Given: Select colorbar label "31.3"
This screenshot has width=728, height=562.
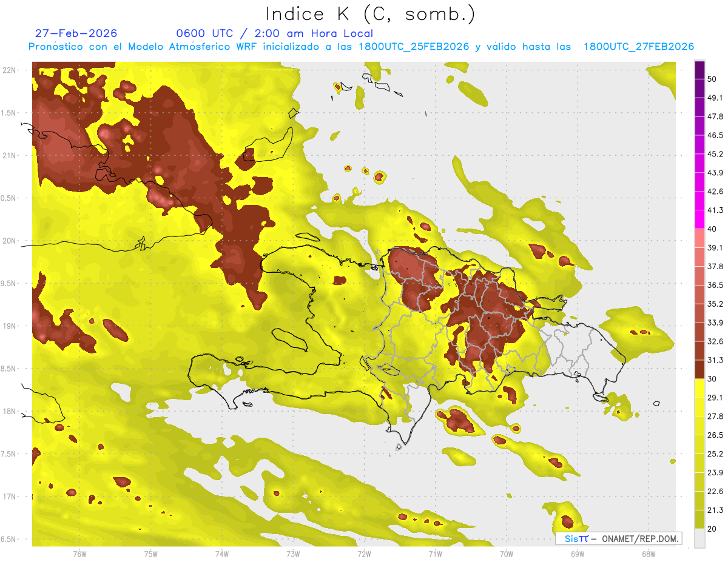Looking at the screenshot, I should tap(715, 360).
